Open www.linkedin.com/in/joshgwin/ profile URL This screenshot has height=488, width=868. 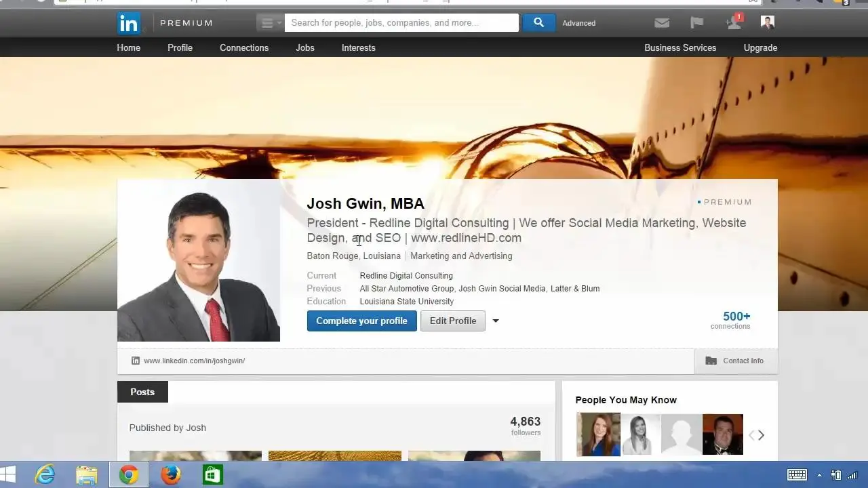click(x=194, y=361)
